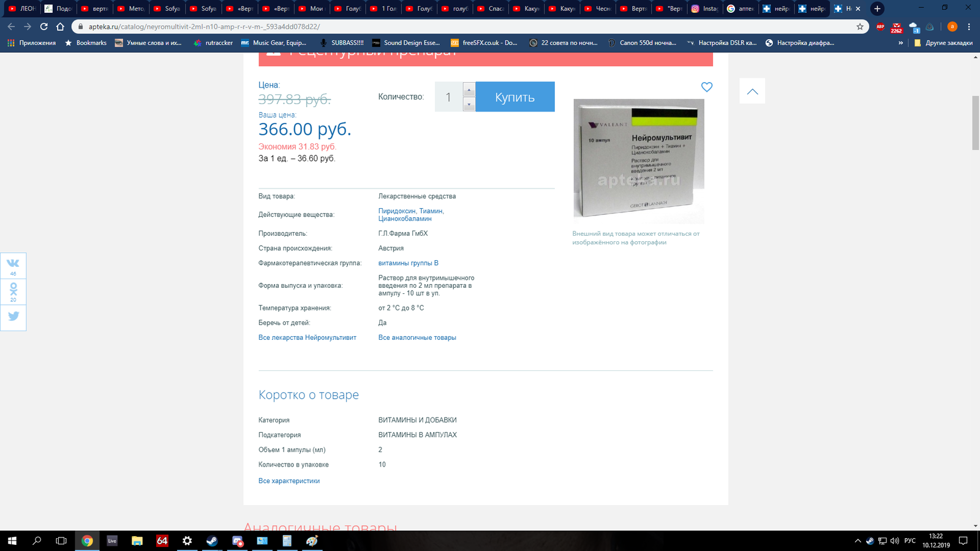980x551 pixels.
Task: Reload the page
Action: click(43, 26)
